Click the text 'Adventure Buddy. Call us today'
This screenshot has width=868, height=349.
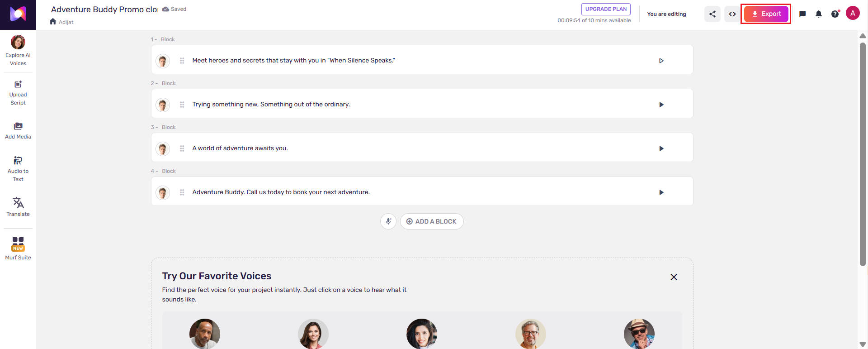pyautogui.click(x=281, y=192)
